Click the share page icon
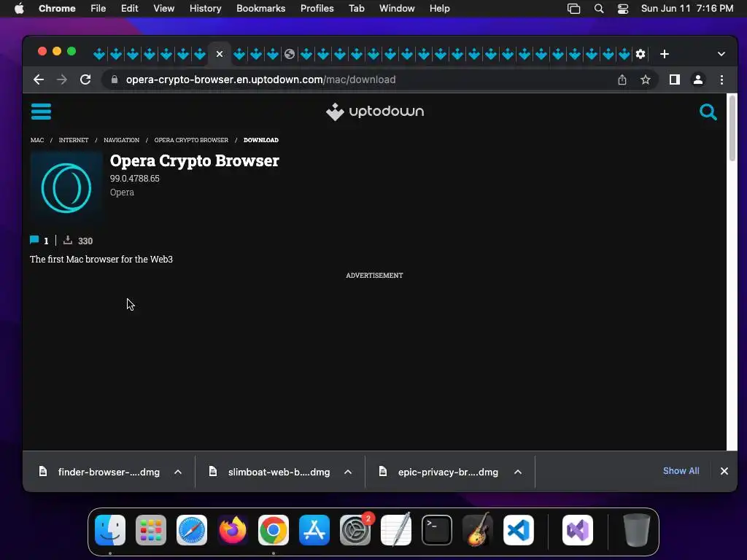The image size is (747, 560). 622,79
